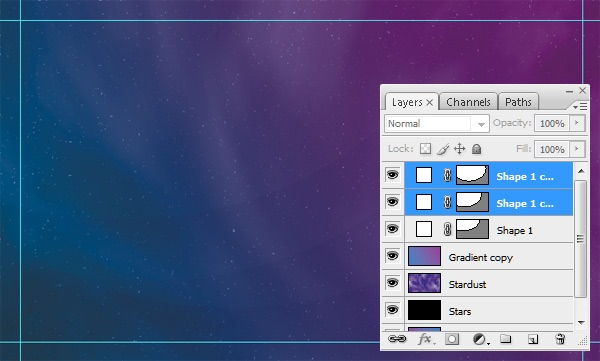Switch to the Channels tab

468,102
